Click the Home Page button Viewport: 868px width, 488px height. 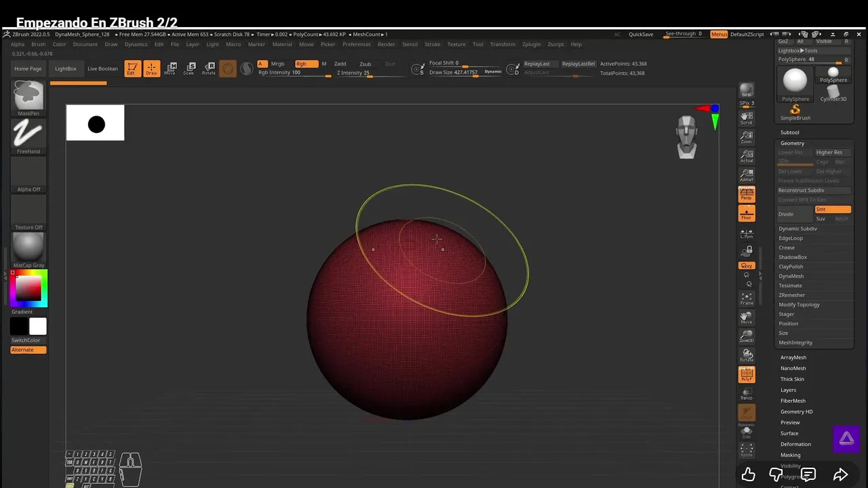[x=28, y=68]
